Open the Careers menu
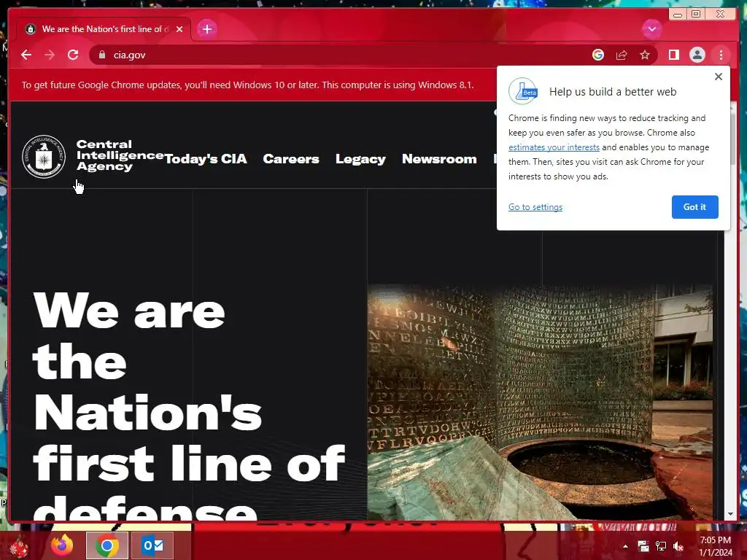The width and height of the screenshot is (747, 560). point(291,158)
